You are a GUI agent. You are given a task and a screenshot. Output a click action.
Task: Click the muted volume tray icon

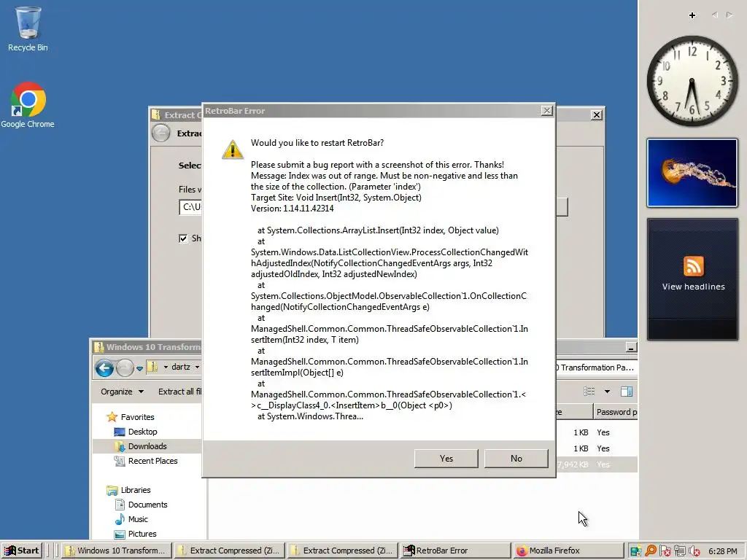coord(694,551)
